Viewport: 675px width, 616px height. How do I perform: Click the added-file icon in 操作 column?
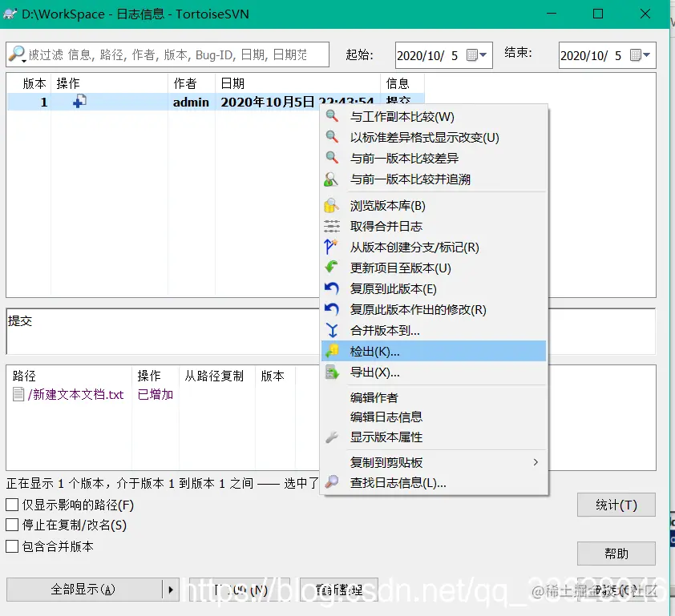(78, 103)
